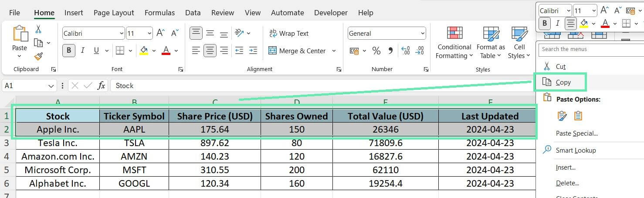Image resolution: width=644 pixels, height=198 pixels.
Task: Toggle Center align in the mini toolbar
Action: tap(571, 23)
